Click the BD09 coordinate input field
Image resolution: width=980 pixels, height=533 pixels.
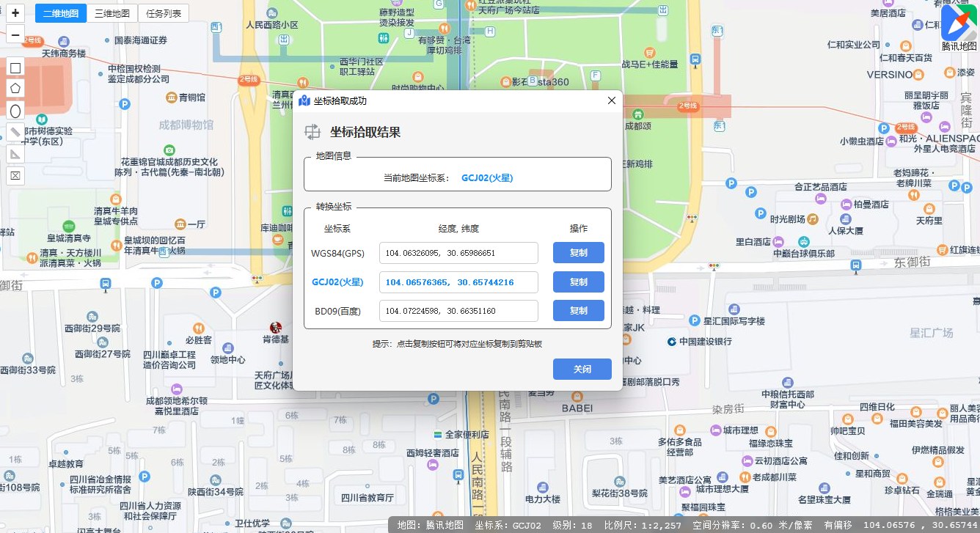pyautogui.click(x=459, y=311)
